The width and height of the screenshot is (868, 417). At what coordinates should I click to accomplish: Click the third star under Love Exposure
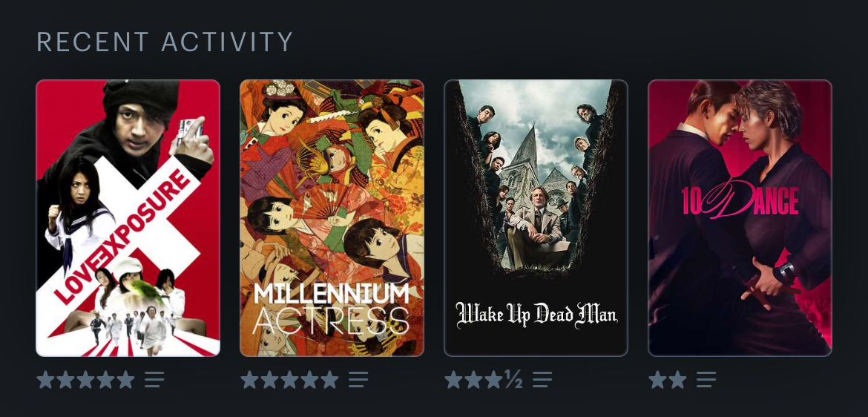[86, 380]
